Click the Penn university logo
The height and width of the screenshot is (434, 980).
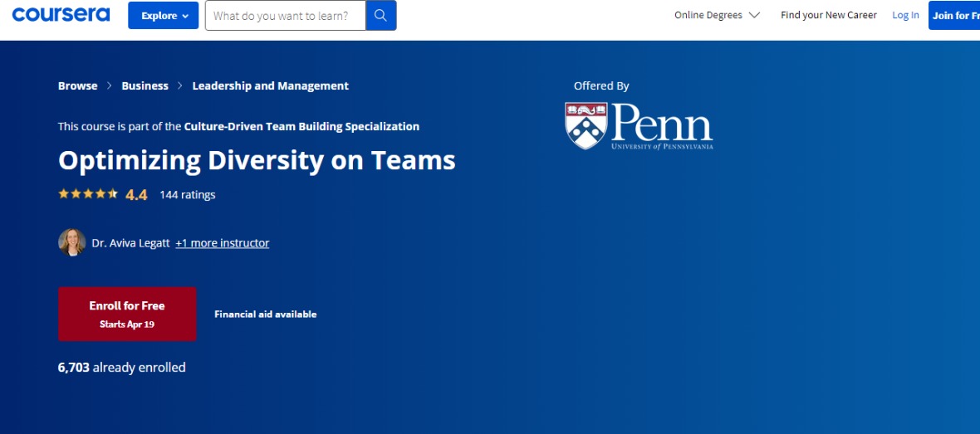click(x=639, y=126)
